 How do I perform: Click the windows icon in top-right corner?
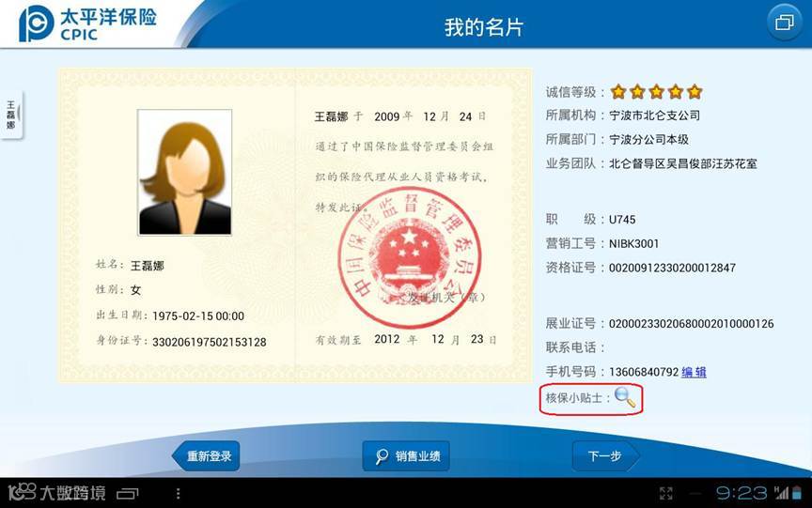[x=784, y=23]
